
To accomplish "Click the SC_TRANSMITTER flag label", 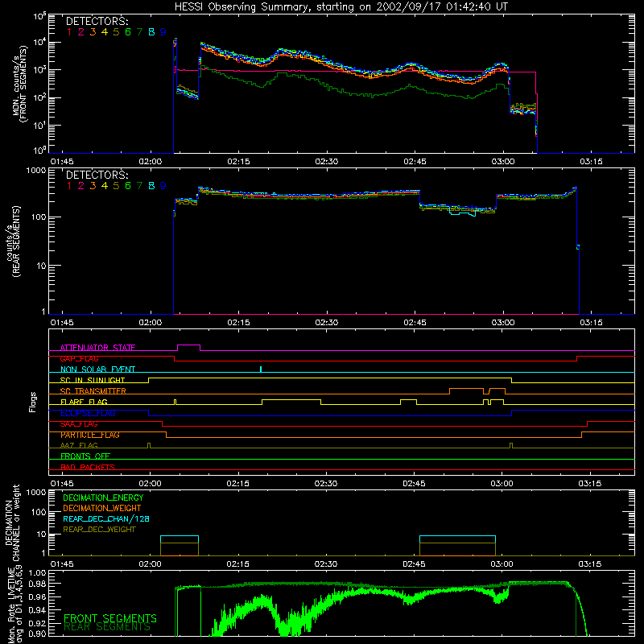I will click(93, 391).
